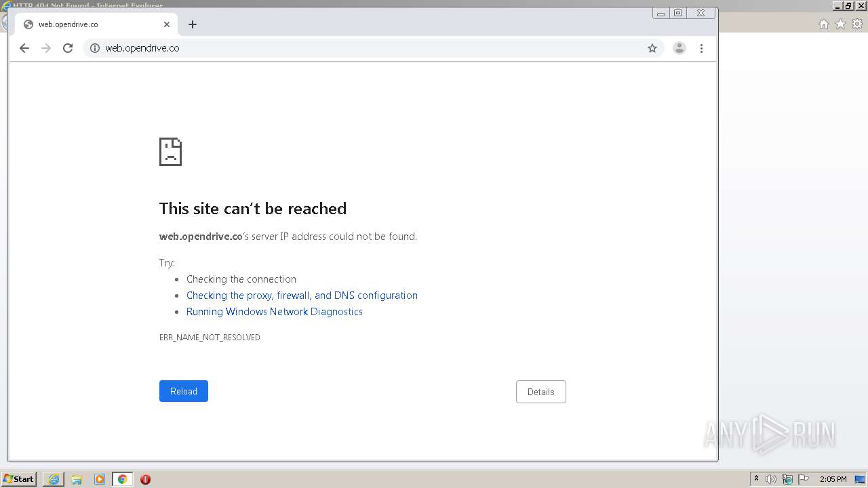Open 'Checking the proxy, firewall, and DNS configuration' link
The image size is (868, 488).
click(x=302, y=296)
